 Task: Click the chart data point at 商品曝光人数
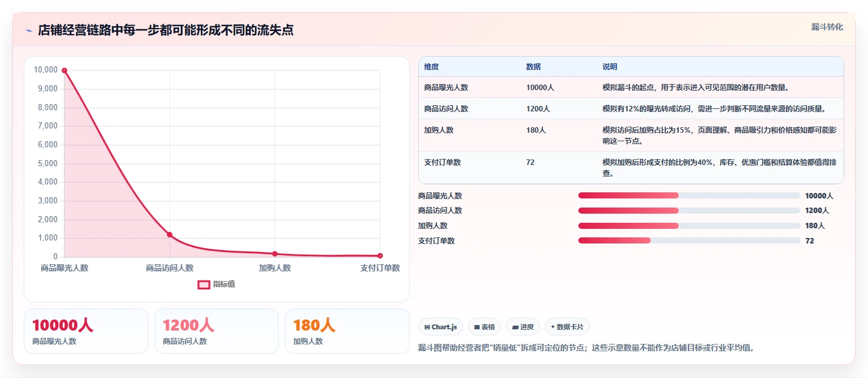click(65, 71)
